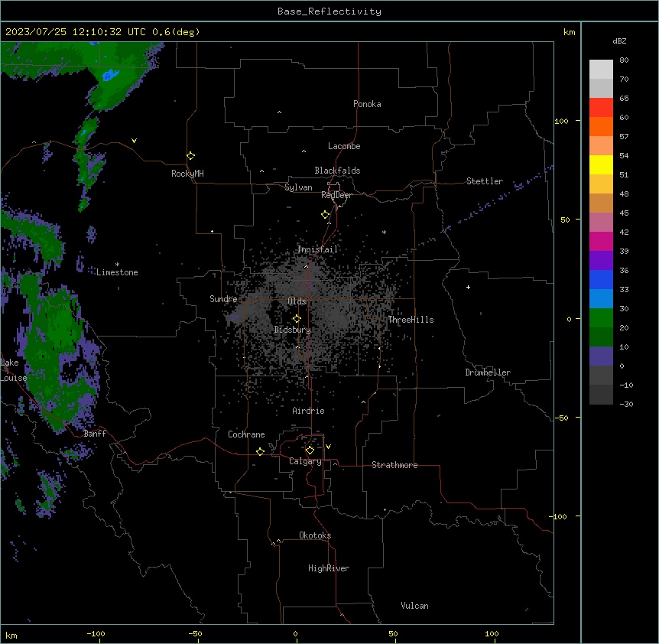The height and width of the screenshot is (644, 659).
Task: Click the Limestone label
Action: [x=117, y=272]
